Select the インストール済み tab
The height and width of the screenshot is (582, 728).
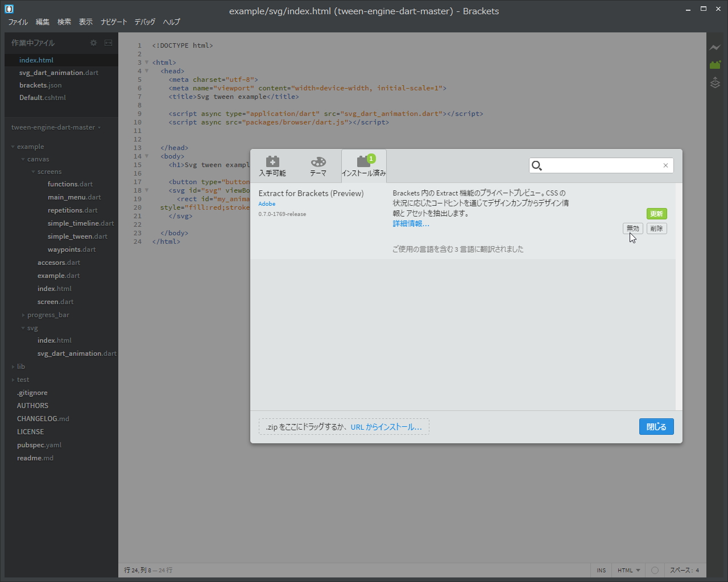(363, 166)
